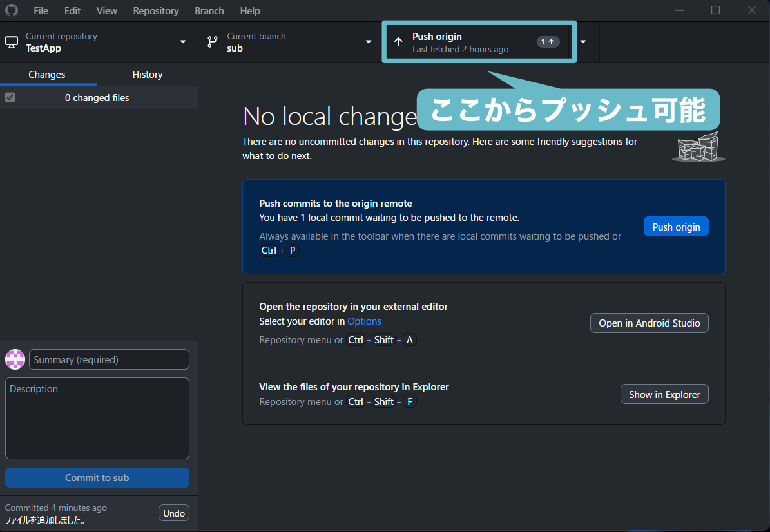Open the Options link
The image size is (770, 532).
(x=364, y=321)
